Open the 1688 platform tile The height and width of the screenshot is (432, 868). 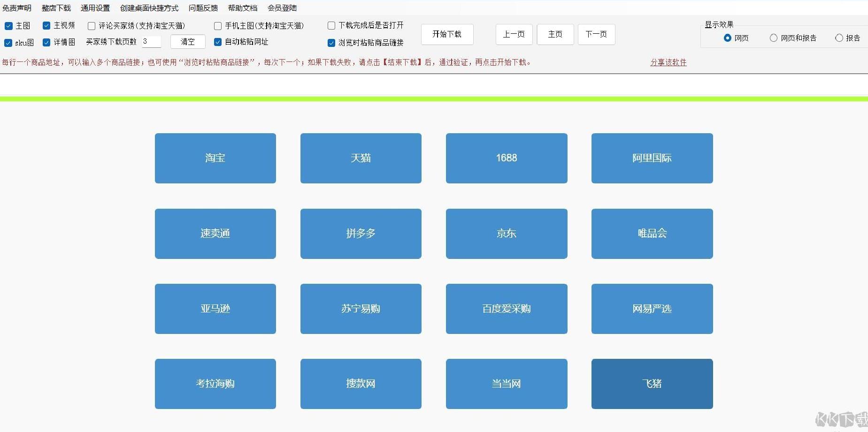tap(507, 158)
